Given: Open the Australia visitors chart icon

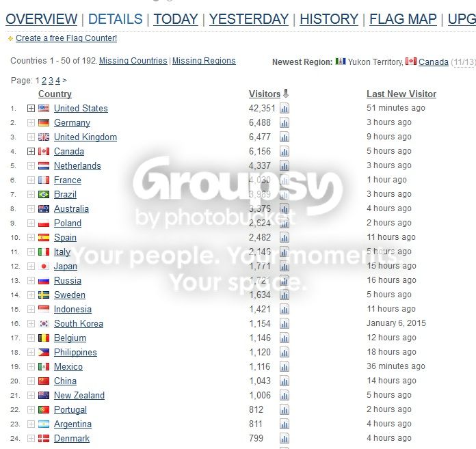Looking at the screenshot, I should pyautogui.click(x=285, y=208).
